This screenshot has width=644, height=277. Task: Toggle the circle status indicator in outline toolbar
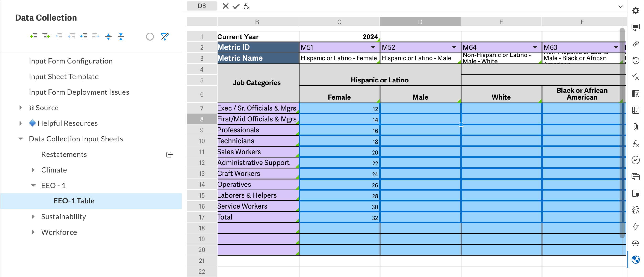(150, 37)
